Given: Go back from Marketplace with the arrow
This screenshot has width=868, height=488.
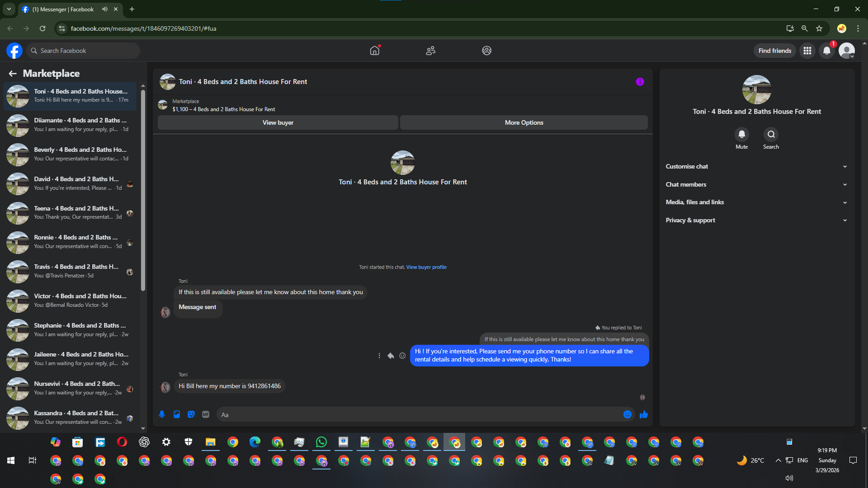Looking at the screenshot, I should click(13, 73).
